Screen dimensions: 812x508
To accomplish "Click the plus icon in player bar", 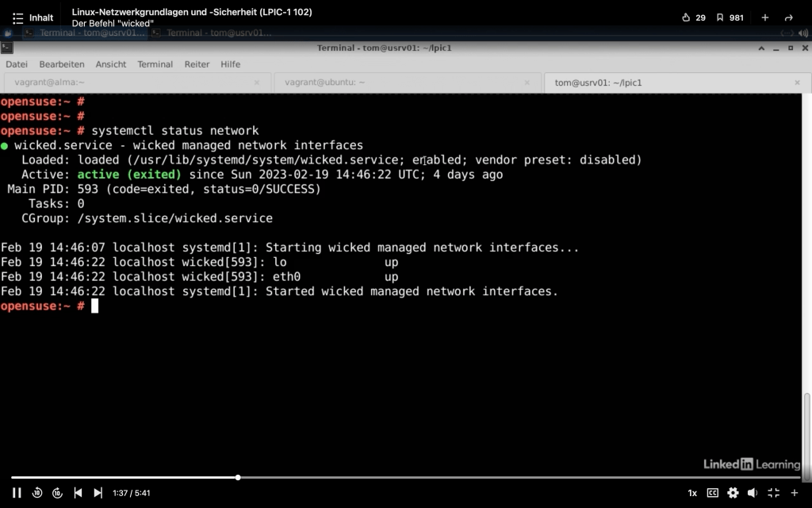I will tap(794, 493).
